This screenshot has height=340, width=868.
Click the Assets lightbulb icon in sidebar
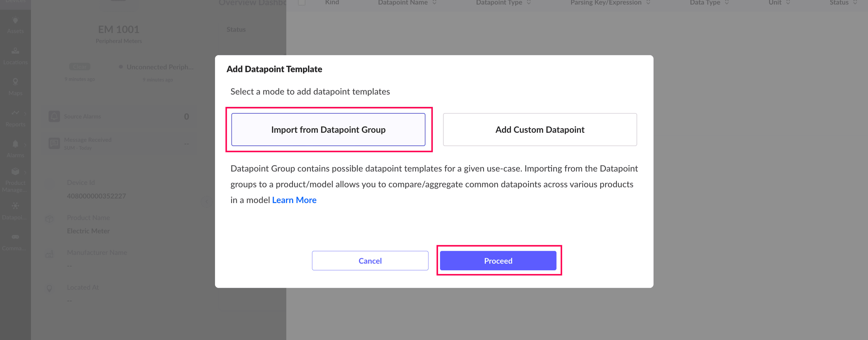(x=15, y=21)
